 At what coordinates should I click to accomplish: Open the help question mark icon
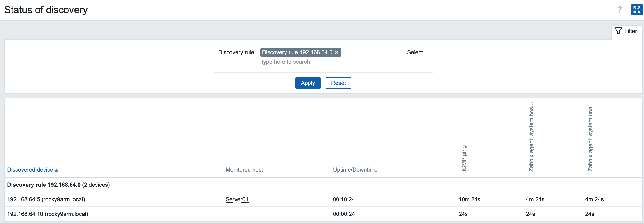(x=620, y=10)
